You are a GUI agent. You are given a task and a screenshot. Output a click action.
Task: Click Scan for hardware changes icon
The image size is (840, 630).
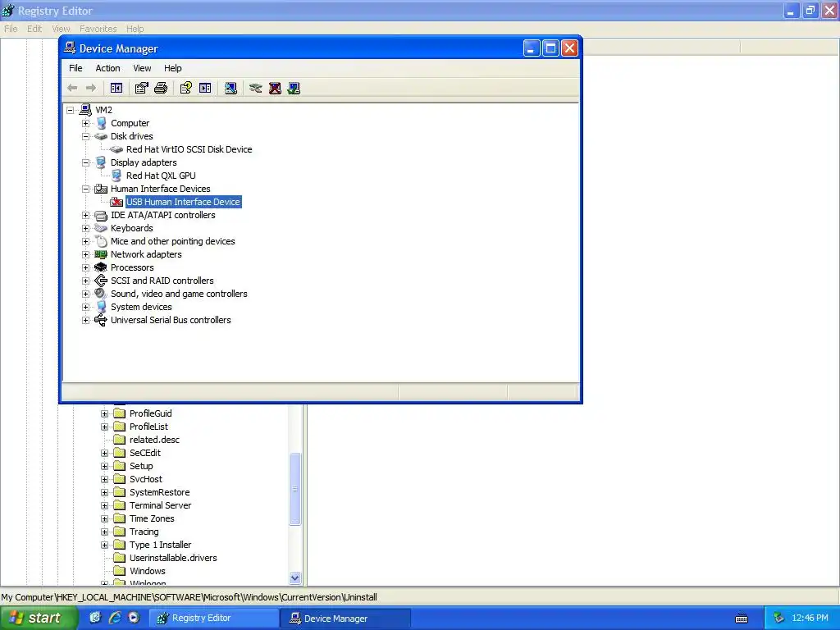[231, 88]
